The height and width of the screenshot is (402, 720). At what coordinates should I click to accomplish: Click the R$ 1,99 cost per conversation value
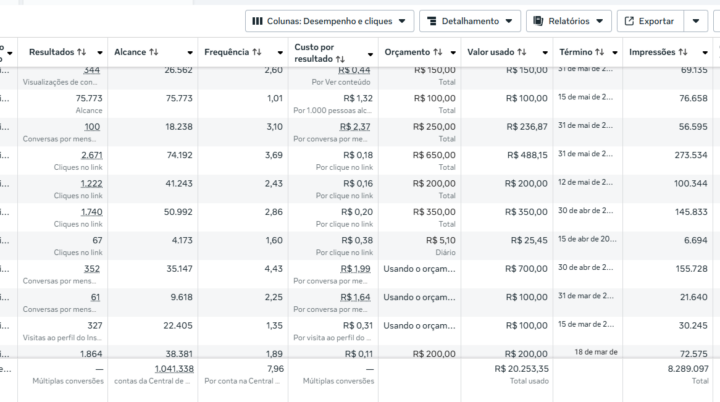coord(354,268)
